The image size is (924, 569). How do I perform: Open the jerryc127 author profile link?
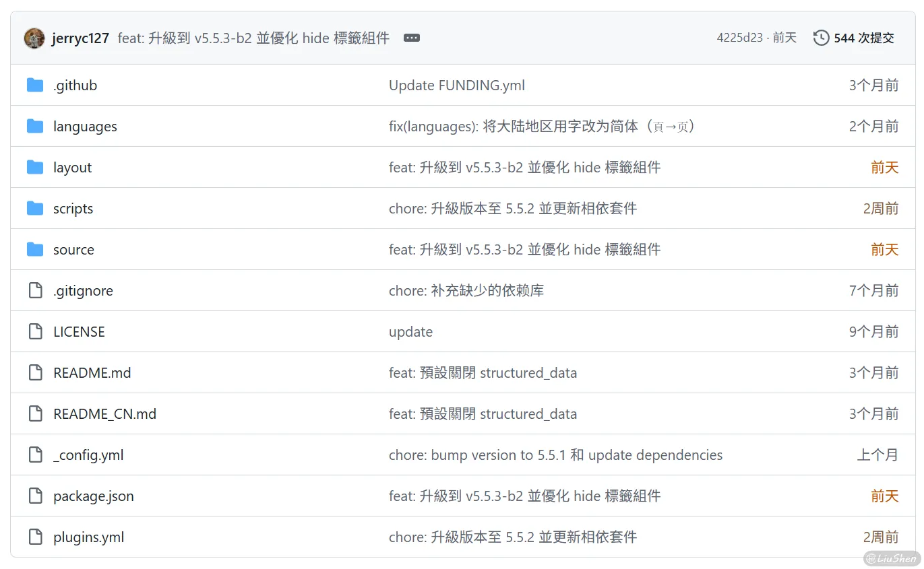click(80, 38)
